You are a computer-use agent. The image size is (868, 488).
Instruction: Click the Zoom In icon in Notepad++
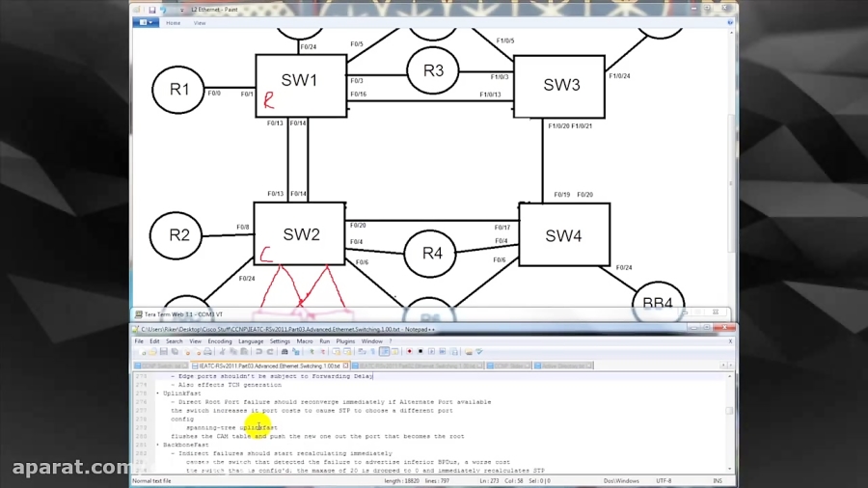click(312, 352)
